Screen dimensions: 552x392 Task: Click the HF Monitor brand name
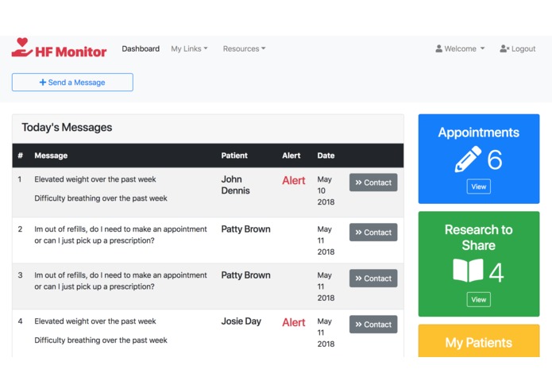coord(71,52)
